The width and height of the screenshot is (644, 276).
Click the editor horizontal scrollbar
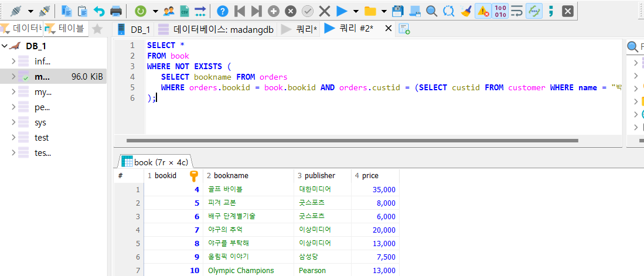click(352, 141)
